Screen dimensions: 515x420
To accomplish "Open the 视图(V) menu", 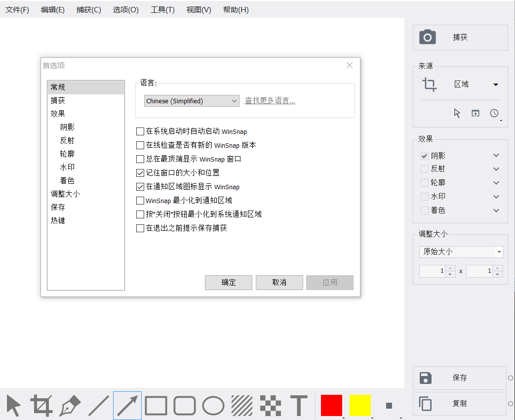I will (198, 10).
